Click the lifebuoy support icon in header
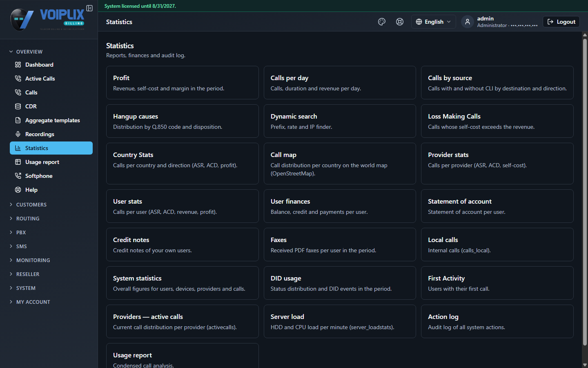The image size is (588, 368). click(400, 22)
